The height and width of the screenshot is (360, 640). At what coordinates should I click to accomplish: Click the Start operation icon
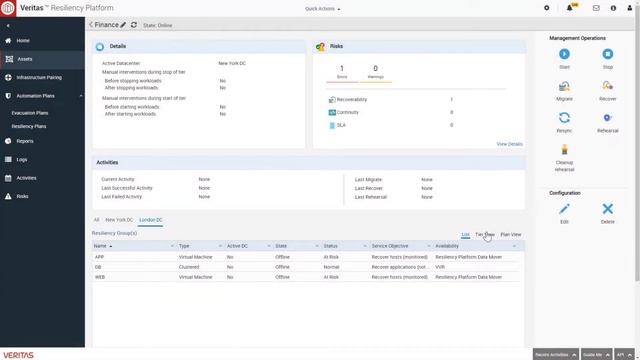click(564, 54)
